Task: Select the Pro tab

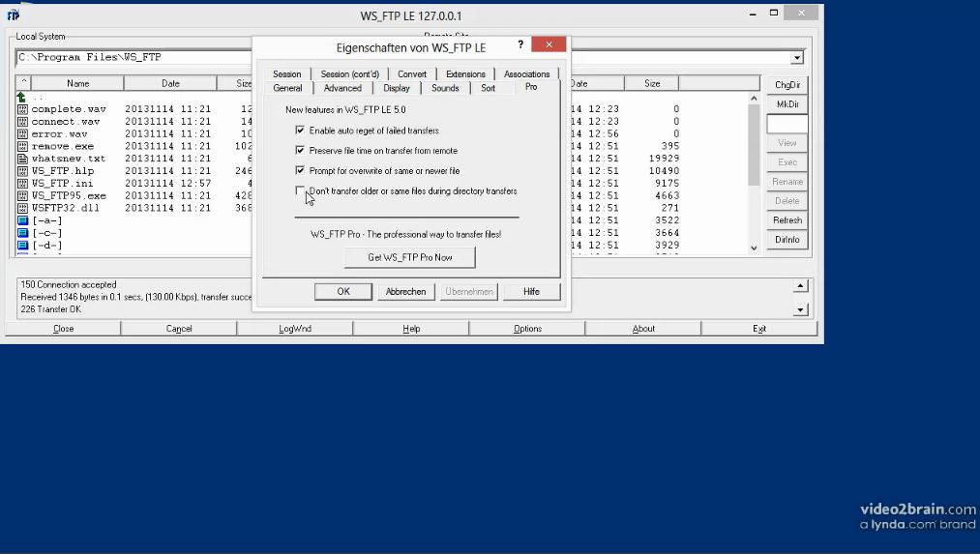Action: [x=531, y=87]
